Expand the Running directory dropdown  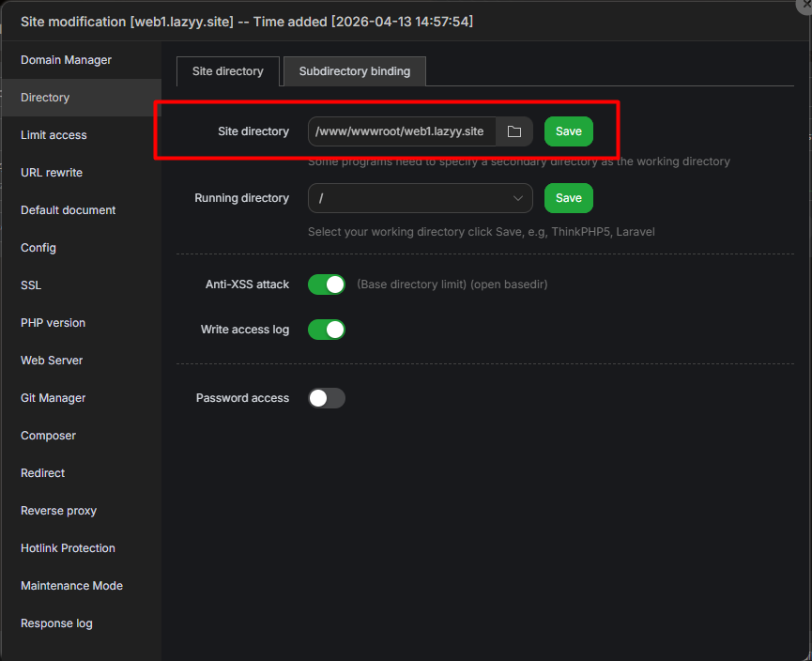click(420, 198)
